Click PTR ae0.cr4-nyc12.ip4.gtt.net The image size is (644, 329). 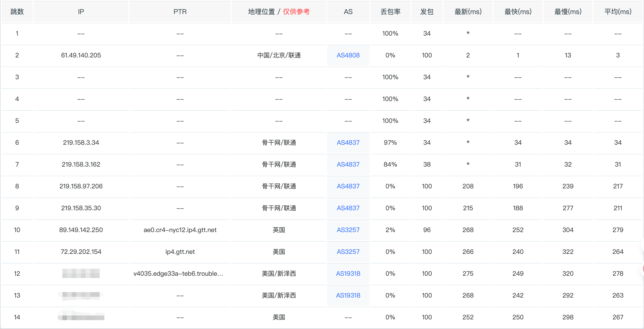(x=180, y=230)
